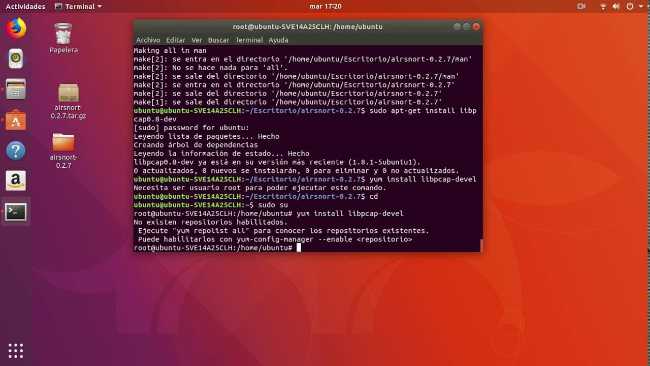Click the 'make[1]: se sale del directorio' line
Image resolution: width=650 pixels, height=366 pixels.
pos(288,102)
